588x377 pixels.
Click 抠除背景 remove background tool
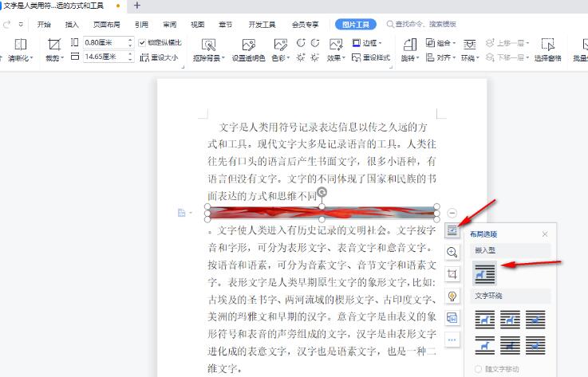(208, 50)
